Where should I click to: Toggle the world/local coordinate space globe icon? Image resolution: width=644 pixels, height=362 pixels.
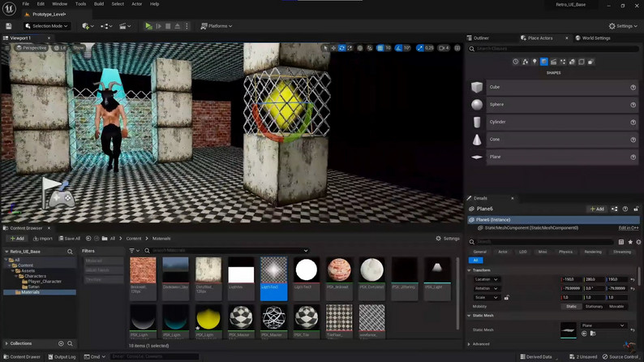click(360, 48)
